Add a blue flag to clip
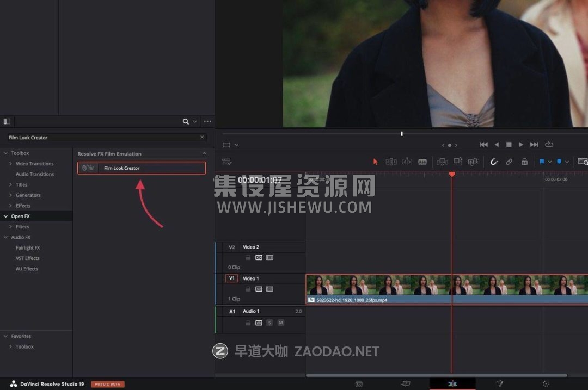 coord(542,162)
